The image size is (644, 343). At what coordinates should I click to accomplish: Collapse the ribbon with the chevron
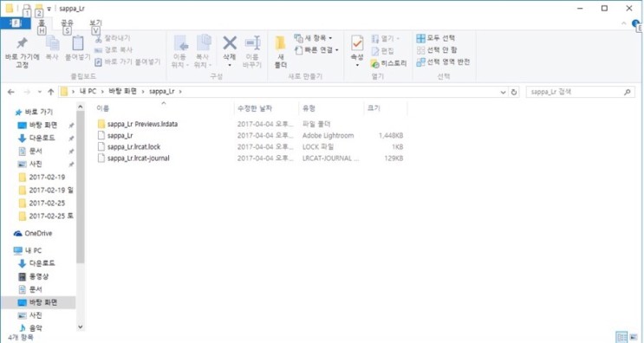[623, 23]
